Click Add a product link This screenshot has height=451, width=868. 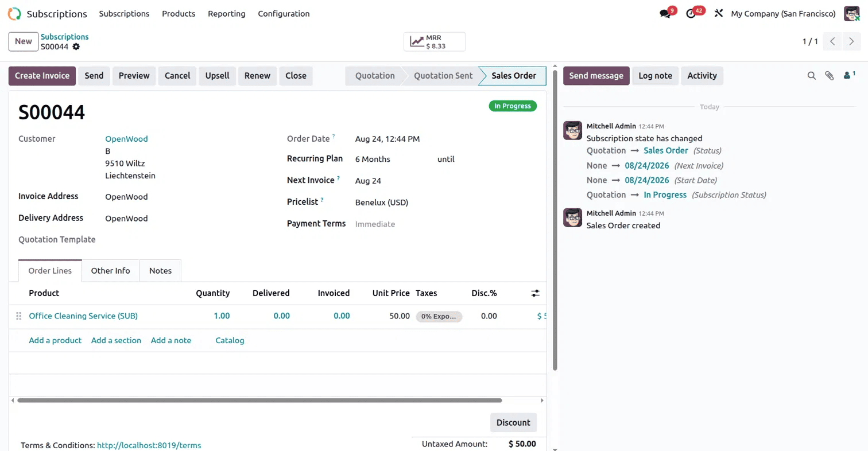tap(55, 340)
